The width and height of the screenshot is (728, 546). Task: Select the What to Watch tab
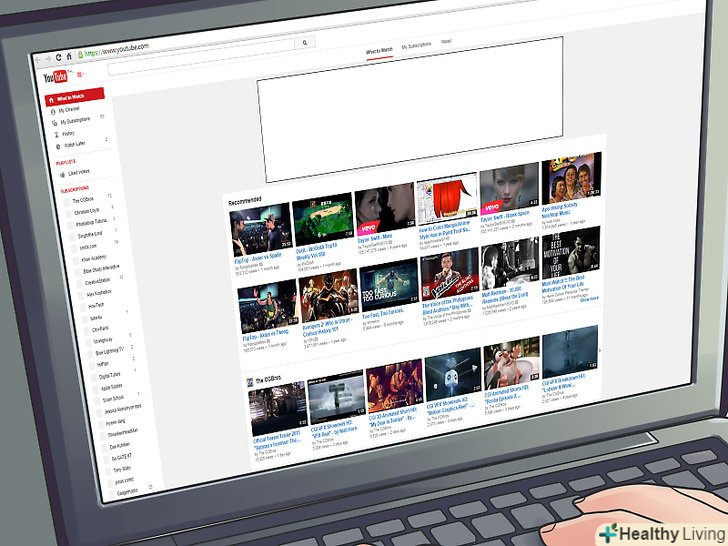[379, 51]
